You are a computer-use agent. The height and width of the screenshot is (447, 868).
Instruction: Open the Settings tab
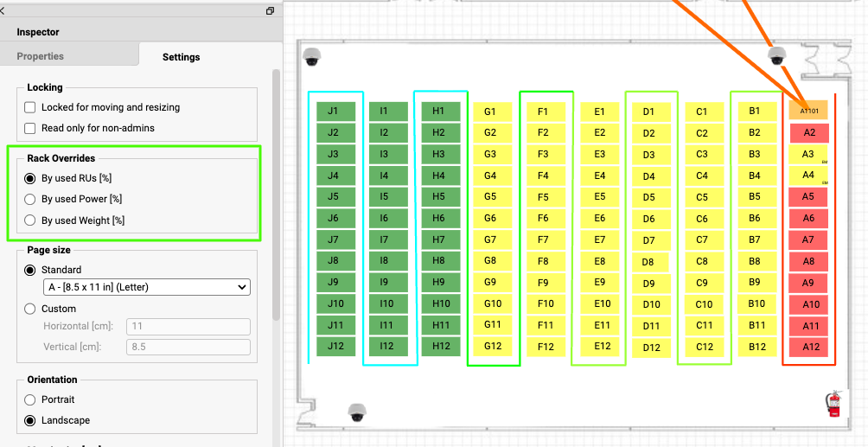pyautogui.click(x=181, y=57)
